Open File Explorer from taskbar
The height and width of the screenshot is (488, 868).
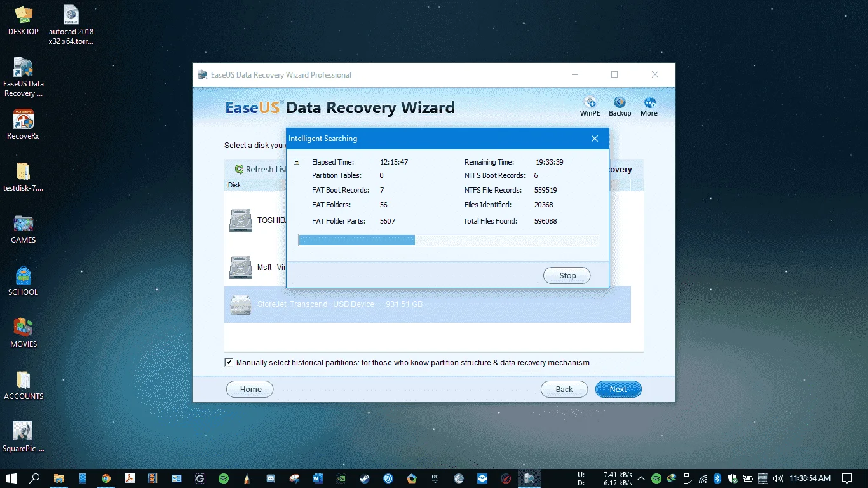click(x=58, y=478)
